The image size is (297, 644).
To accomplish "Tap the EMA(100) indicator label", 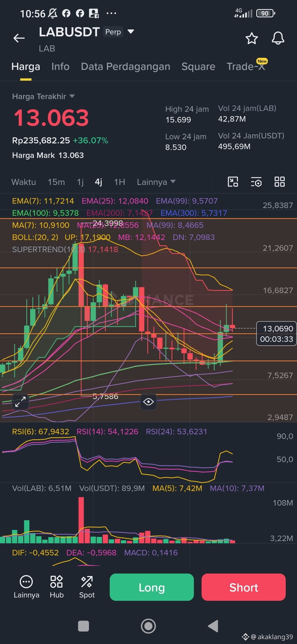I will click(x=45, y=213).
